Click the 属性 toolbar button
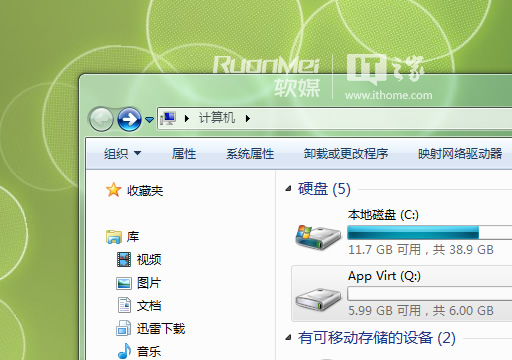Screen dimensions: 512x360 tap(184, 154)
